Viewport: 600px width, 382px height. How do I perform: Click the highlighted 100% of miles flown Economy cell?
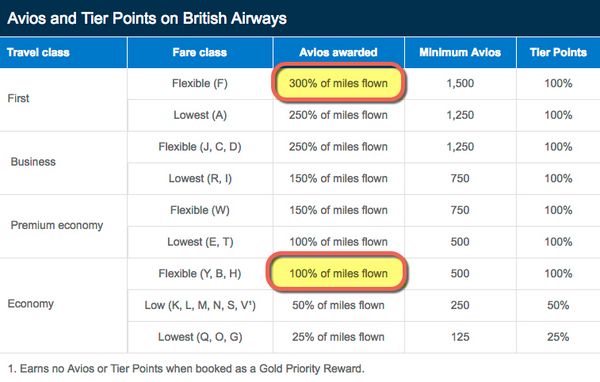(x=338, y=273)
